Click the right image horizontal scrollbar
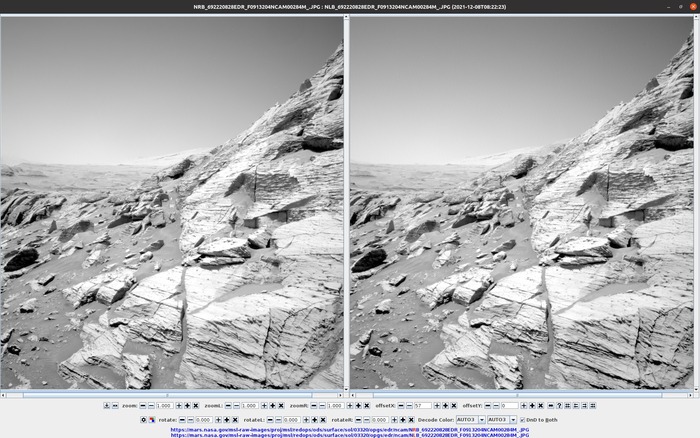Image resolution: width=700 pixels, height=438 pixels. (x=521, y=394)
